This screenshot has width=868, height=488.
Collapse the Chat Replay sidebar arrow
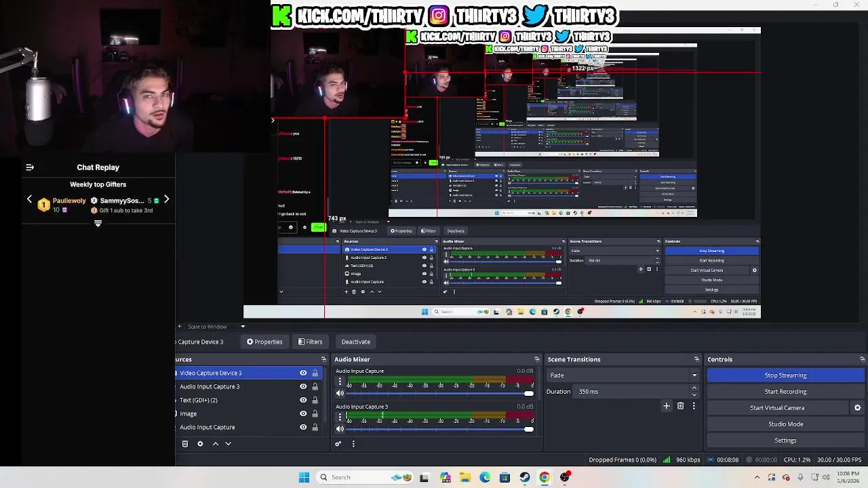pyautogui.click(x=30, y=167)
